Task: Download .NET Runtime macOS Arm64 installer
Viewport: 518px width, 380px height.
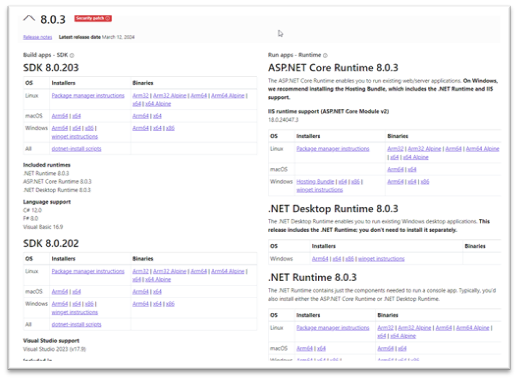Action: (305, 348)
